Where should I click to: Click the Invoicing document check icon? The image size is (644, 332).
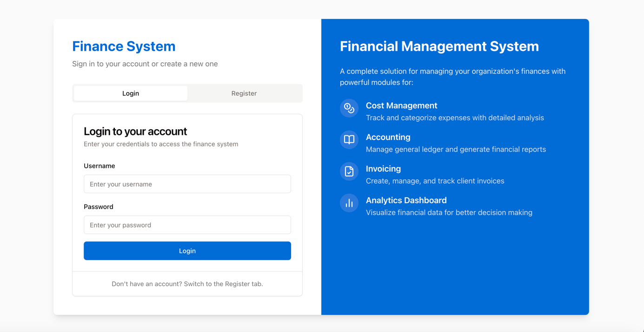click(349, 172)
